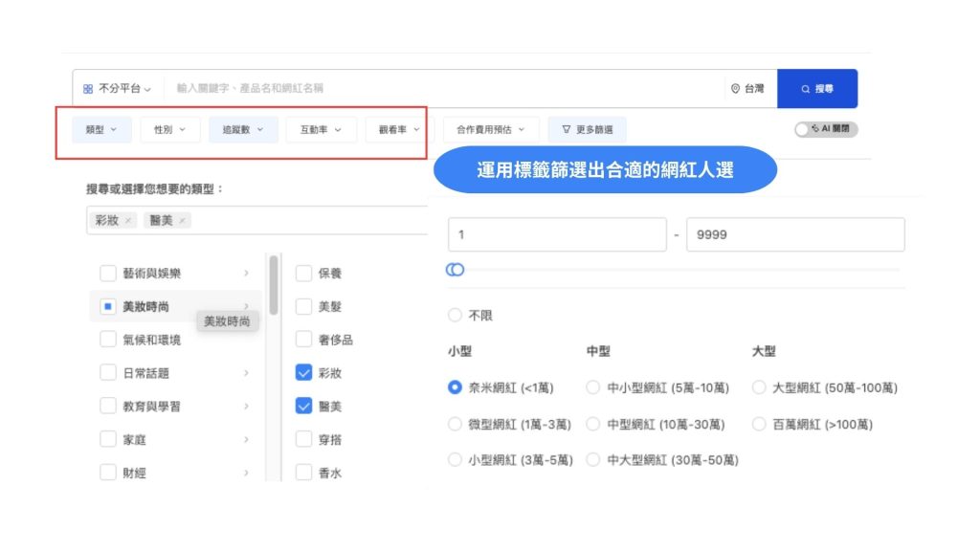Image resolution: width=980 pixels, height=551 pixels.
Task: Check the 穿搭 subcategory checkbox
Action: pyautogui.click(x=303, y=439)
